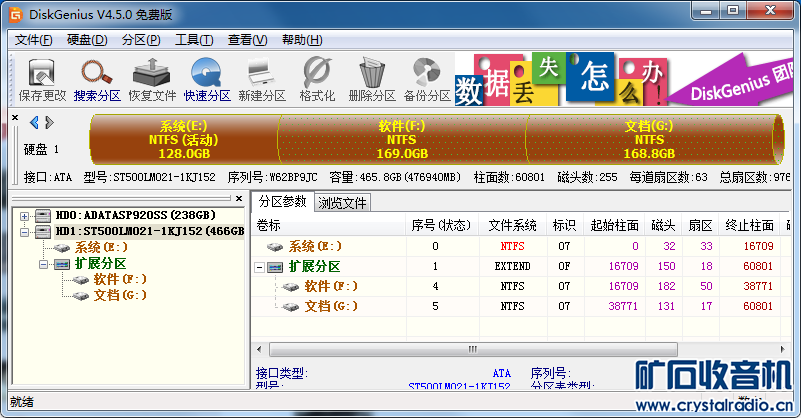Open the 查看(V) menu
This screenshot has width=801, height=418.
248,40
